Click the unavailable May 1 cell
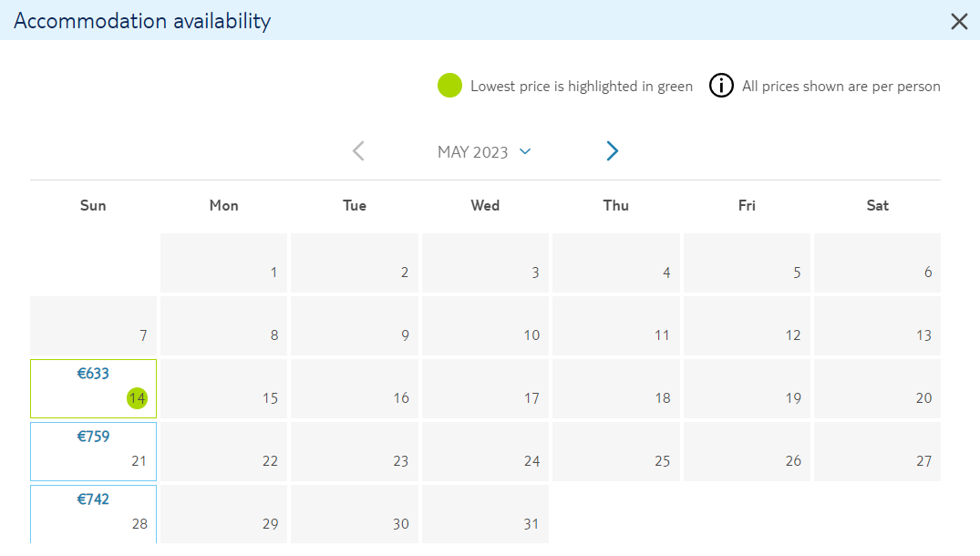 click(223, 263)
